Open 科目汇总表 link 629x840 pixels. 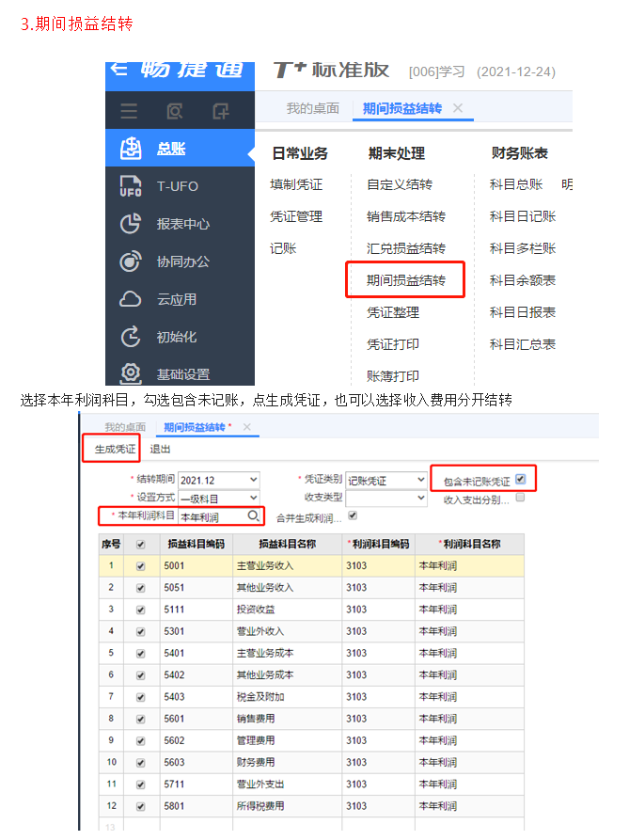523,344
